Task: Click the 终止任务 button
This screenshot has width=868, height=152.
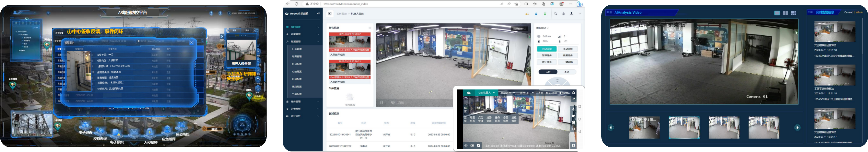Action: (x=547, y=62)
